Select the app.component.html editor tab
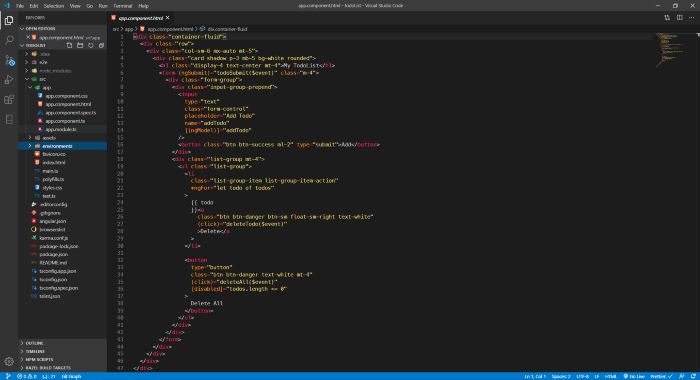The width and height of the screenshot is (700, 380). [140, 18]
